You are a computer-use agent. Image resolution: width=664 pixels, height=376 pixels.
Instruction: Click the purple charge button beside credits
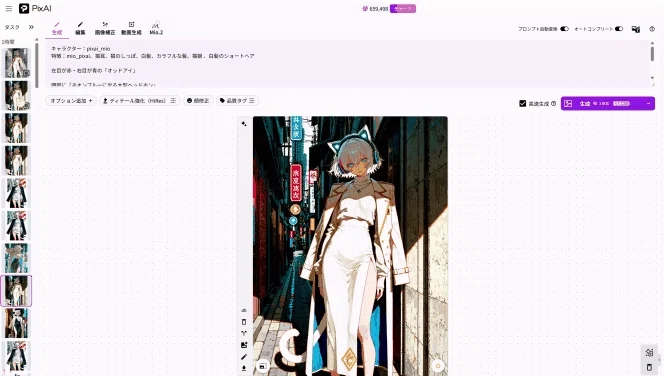click(403, 8)
